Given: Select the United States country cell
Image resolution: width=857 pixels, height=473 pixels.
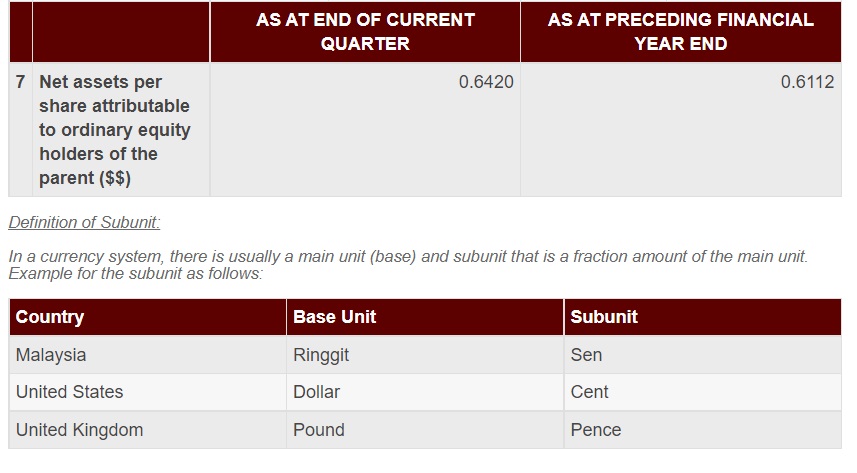Looking at the screenshot, I should point(148,392).
